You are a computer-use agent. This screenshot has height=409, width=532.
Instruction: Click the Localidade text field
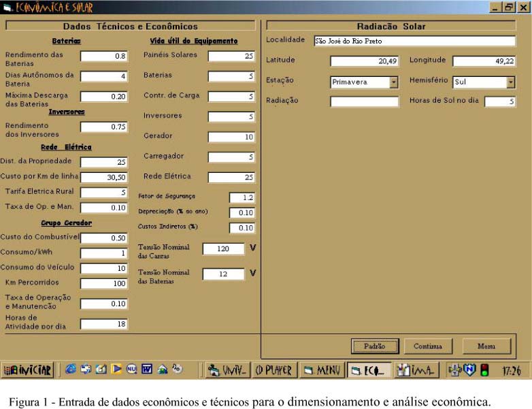414,41
